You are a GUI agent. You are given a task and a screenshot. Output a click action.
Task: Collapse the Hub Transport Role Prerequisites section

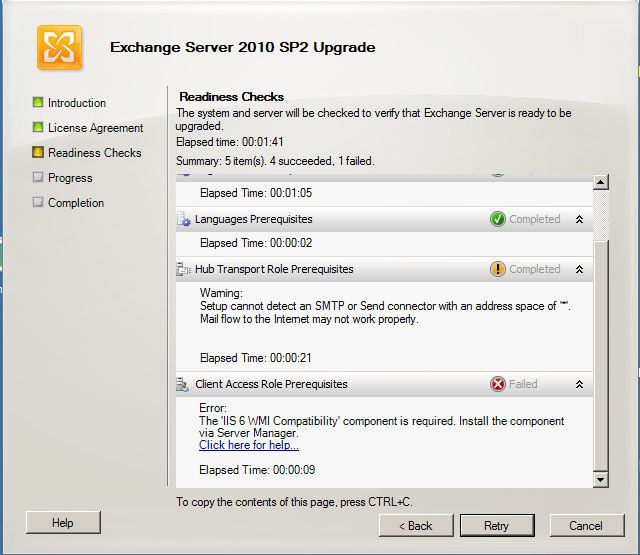coord(579,269)
